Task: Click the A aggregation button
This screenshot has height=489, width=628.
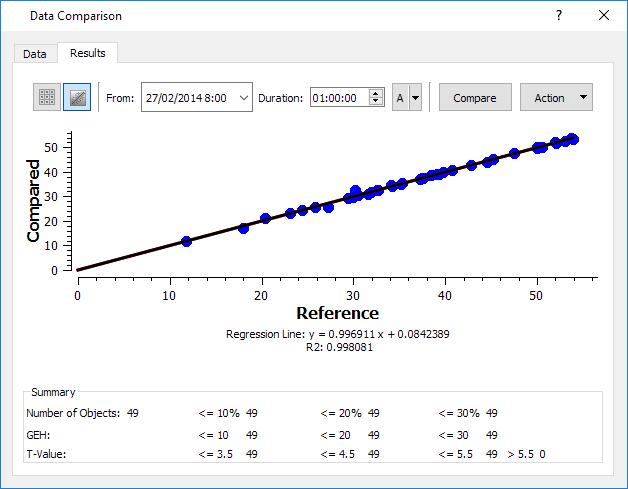Action: coord(400,98)
